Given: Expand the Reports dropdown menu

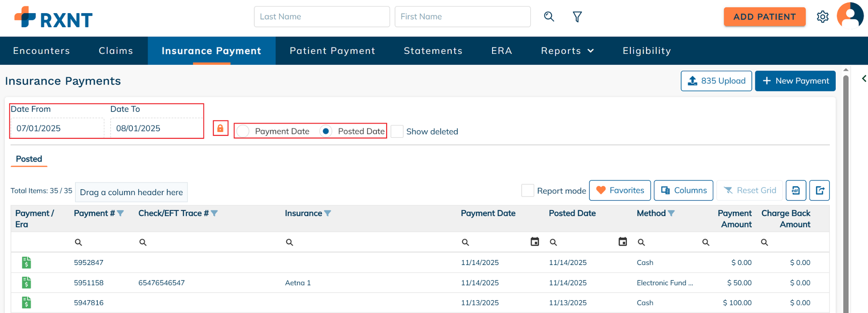Looking at the screenshot, I should (x=567, y=51).
